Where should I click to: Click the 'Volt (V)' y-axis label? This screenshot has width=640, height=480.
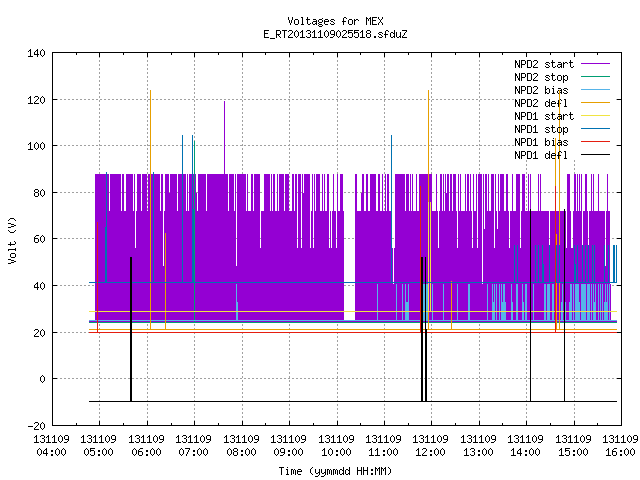coord(12,240)
